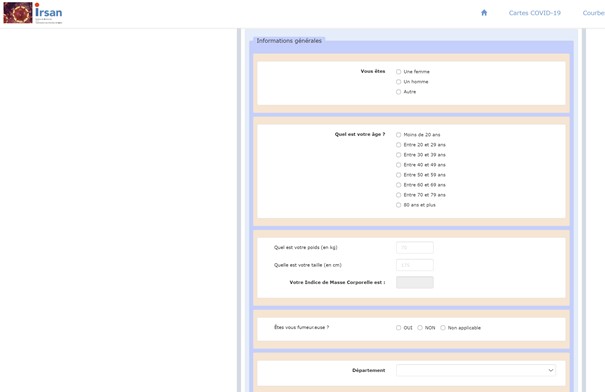Choose age 'Entre 70 et 79 ans'

pyautogui.click(x=399, y=195)
